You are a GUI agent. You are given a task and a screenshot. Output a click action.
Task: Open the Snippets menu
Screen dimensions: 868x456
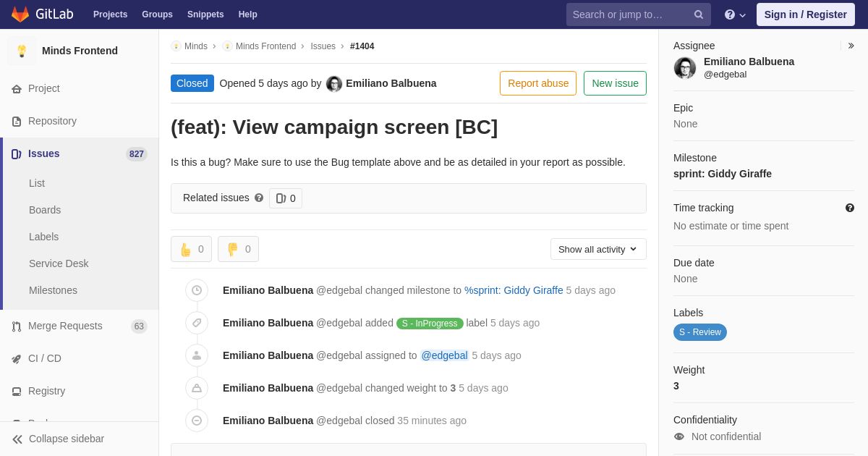coord(205,14)
